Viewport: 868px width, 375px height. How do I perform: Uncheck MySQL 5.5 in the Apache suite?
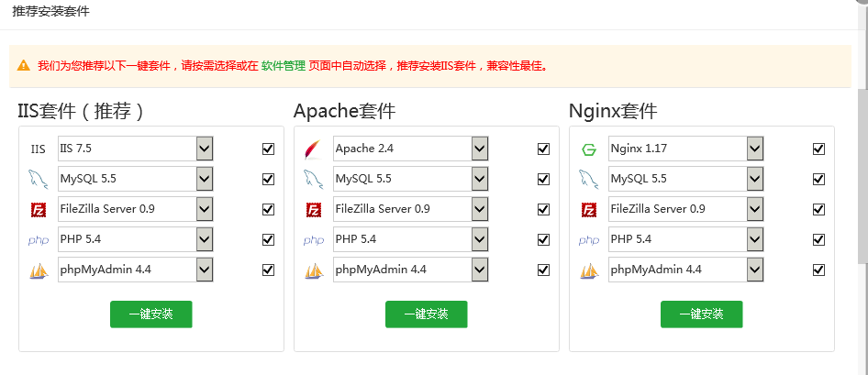[543, 179]
